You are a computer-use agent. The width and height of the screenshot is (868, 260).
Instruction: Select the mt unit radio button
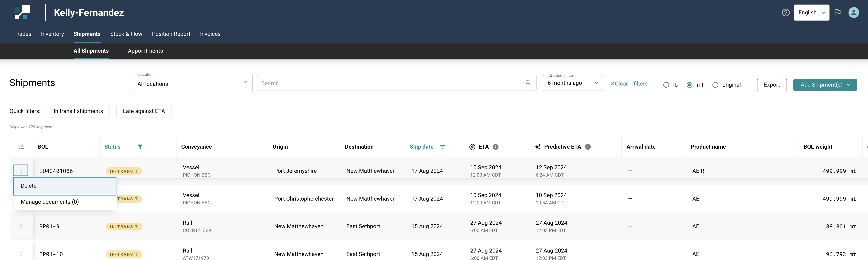[x=689, y=85]
